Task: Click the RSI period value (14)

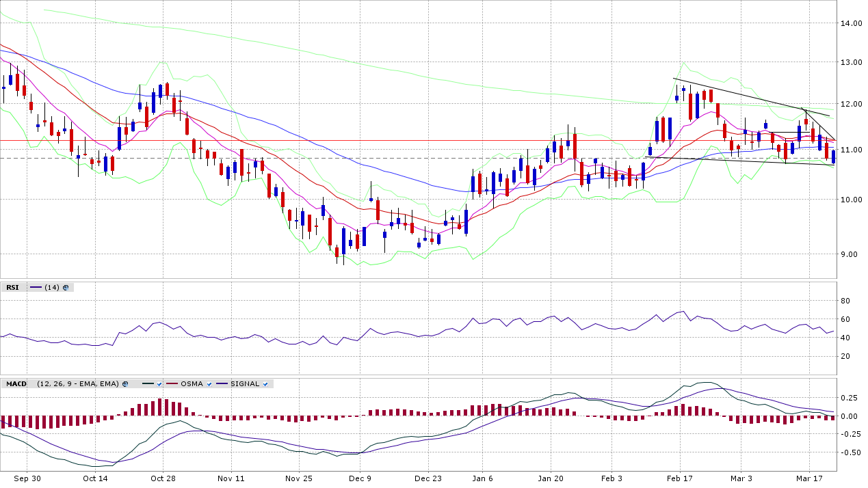Action: point(52,288)
